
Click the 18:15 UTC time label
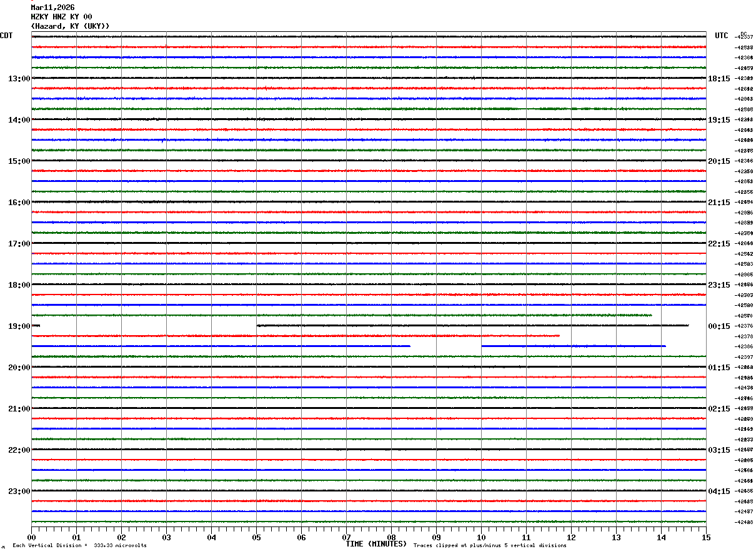pos(719,79)
